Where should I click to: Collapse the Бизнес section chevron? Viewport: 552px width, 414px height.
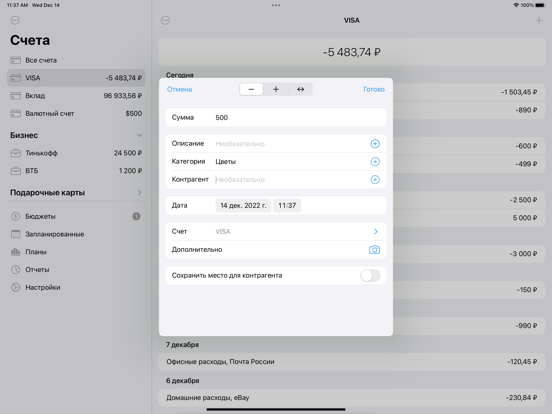[139, 136]
